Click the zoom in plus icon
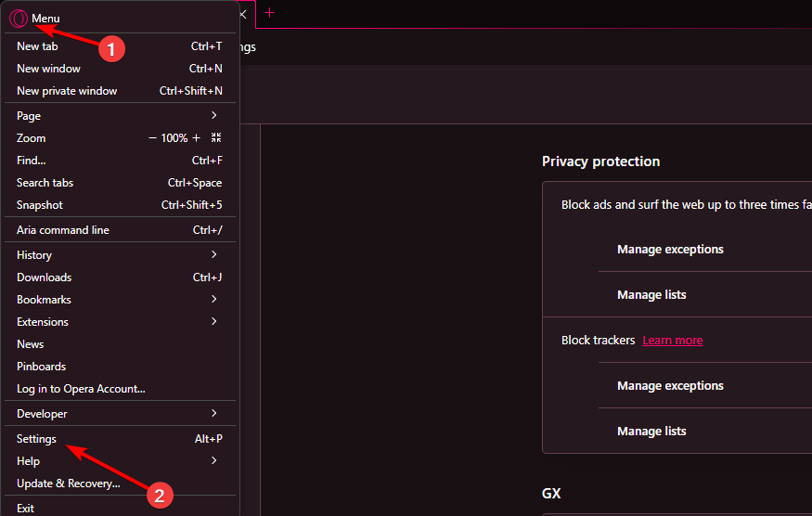The height and width of the screenshot is (516, 812). tap(196, 137)
